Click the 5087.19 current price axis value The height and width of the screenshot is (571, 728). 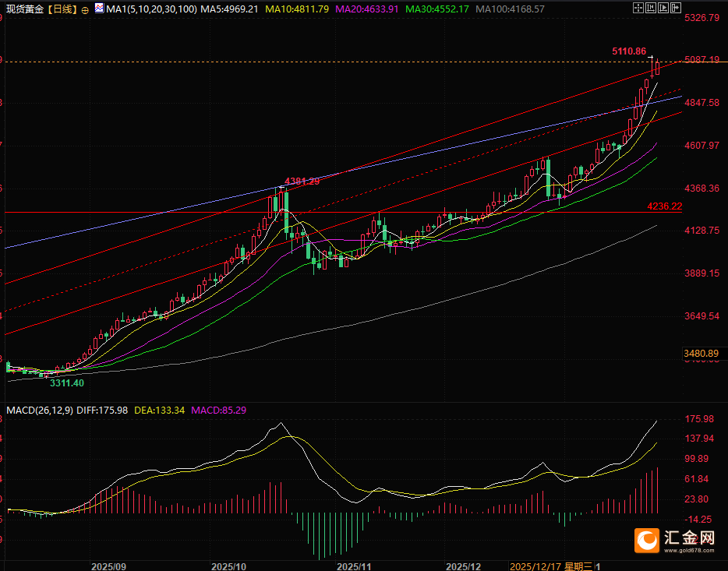point(702,59)
